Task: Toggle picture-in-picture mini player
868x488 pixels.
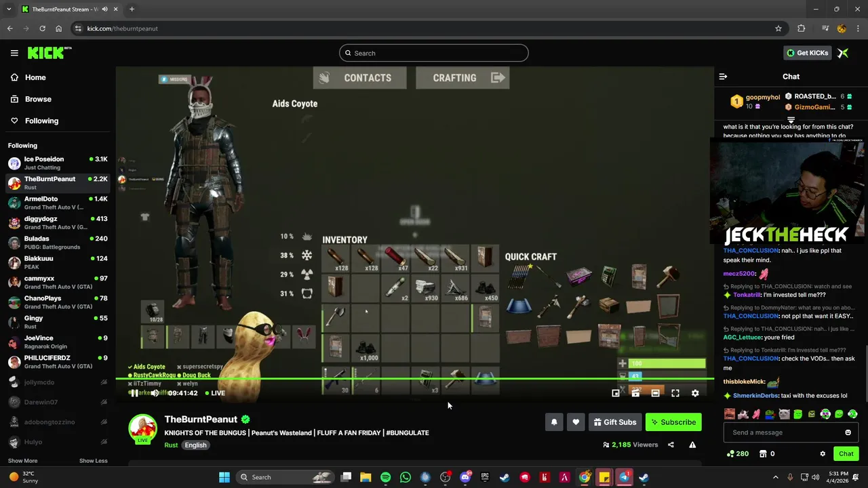Action: [x=616, y=393]
